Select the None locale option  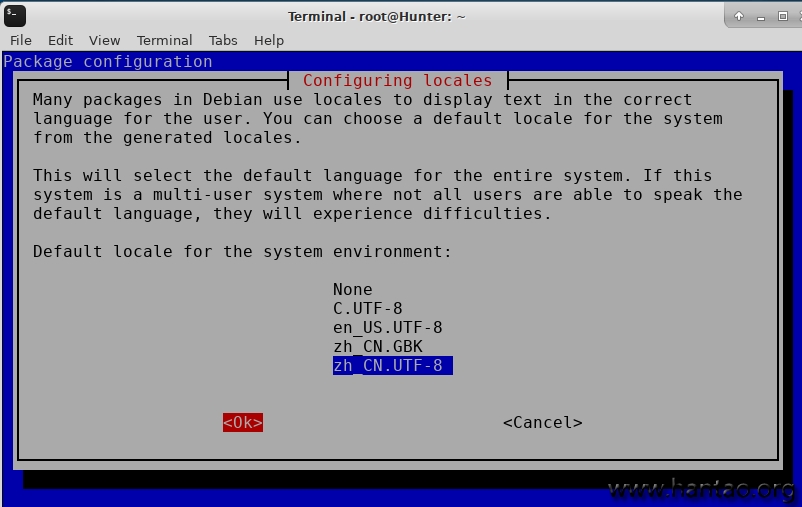point(353,289)
